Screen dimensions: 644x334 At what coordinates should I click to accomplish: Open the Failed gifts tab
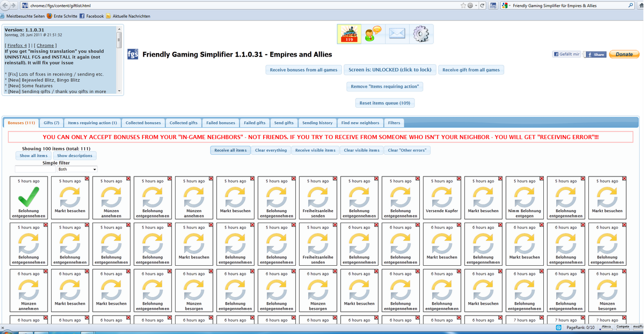[254, 123]
